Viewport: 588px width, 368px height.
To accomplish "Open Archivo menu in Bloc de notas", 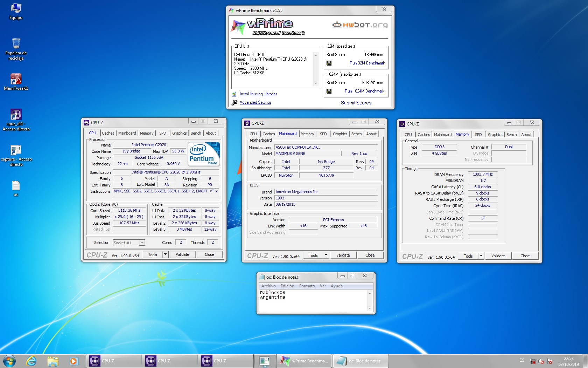I will tap(268, 286).
